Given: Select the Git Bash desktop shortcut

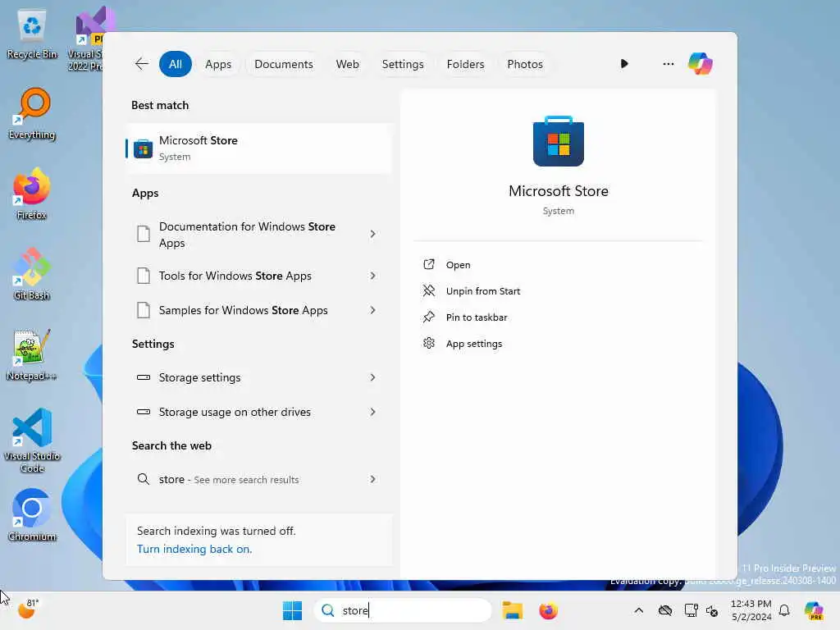Looking at the screenshot, I should tap(32, 275).
